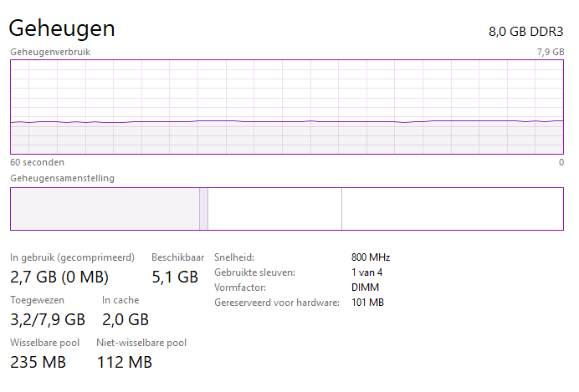Select the DIMM form factor value
The width and height of the screenshot is (579, 392).
point(365,288)
